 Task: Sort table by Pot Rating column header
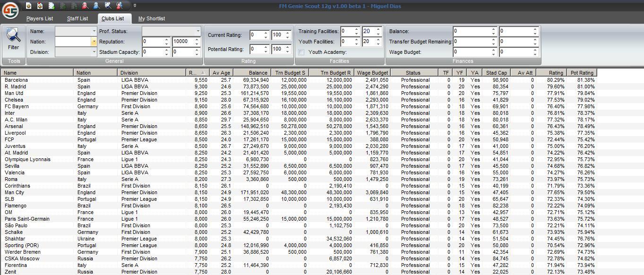click(x=582, y=73)
